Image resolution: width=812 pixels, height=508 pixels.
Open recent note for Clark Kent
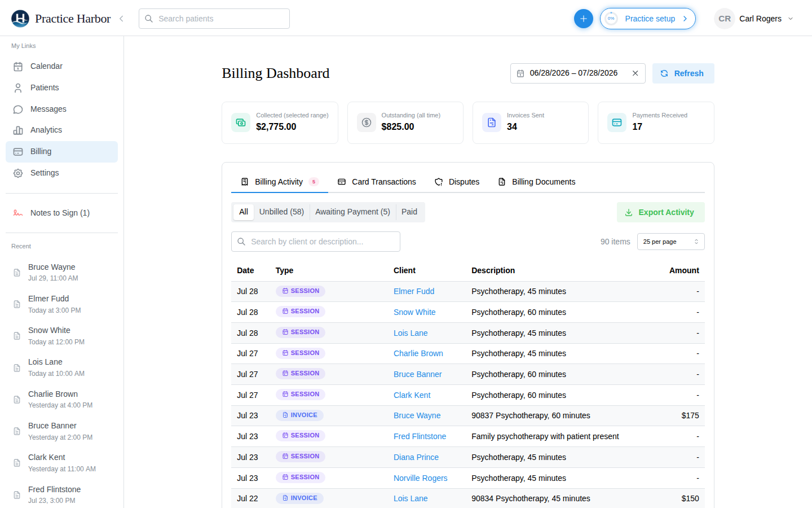[61, 463]
